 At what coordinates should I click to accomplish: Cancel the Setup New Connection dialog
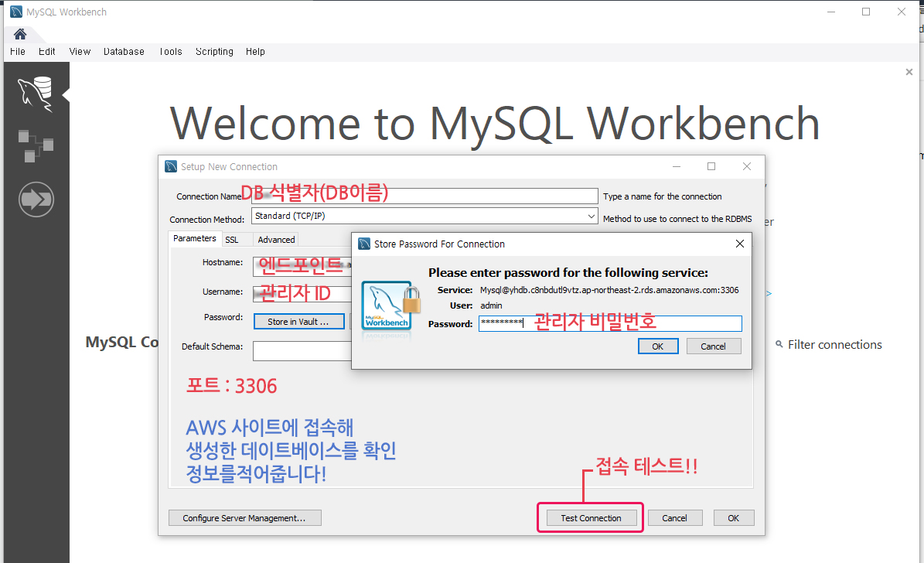coord(675,517)
